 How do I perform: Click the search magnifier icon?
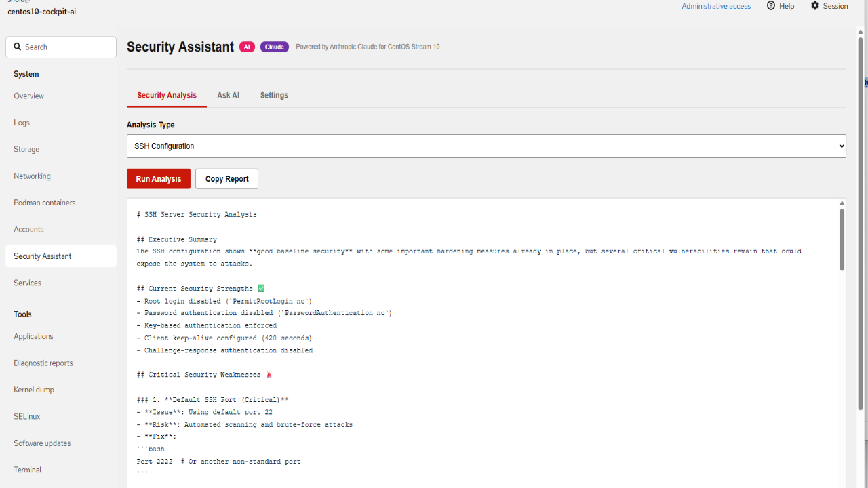(18, 47)
